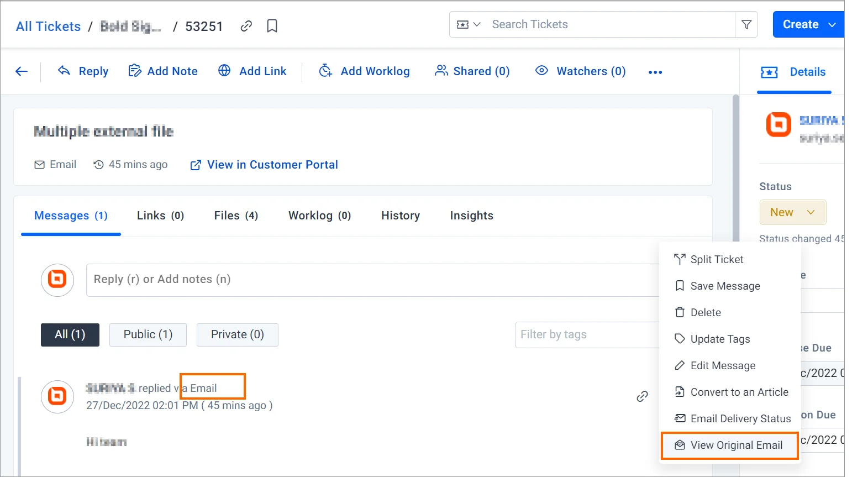Select View Original Email menu item
The width and height of the screenshot is (868, 477).
pos(729,445)
